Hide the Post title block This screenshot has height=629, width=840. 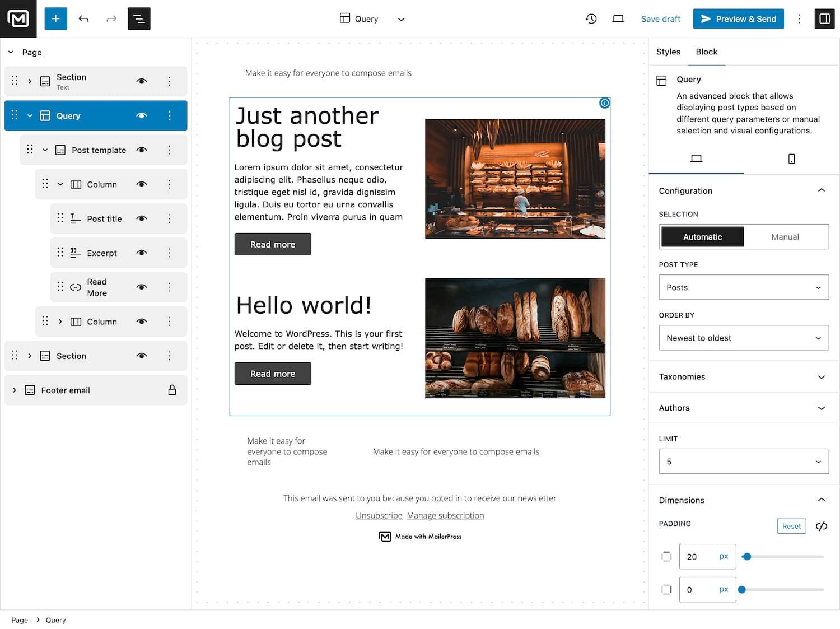click(x=142, y=218)
